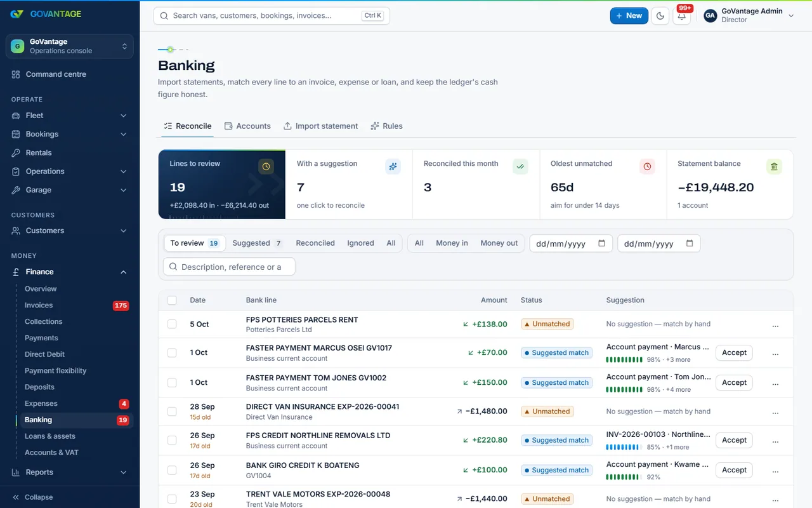This screenshot has width=812, height=508.
Task: Click the Reports chart icon
Action: pos(16,472)
